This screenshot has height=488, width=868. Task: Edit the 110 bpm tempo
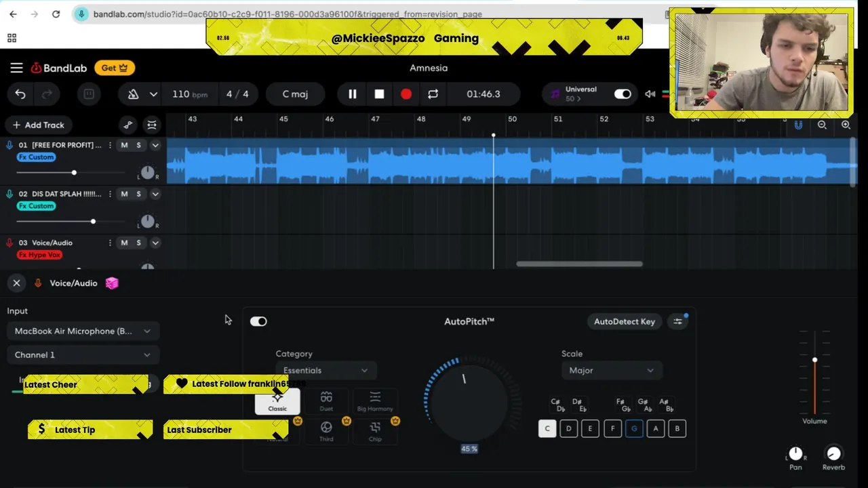tap(190, 94)
